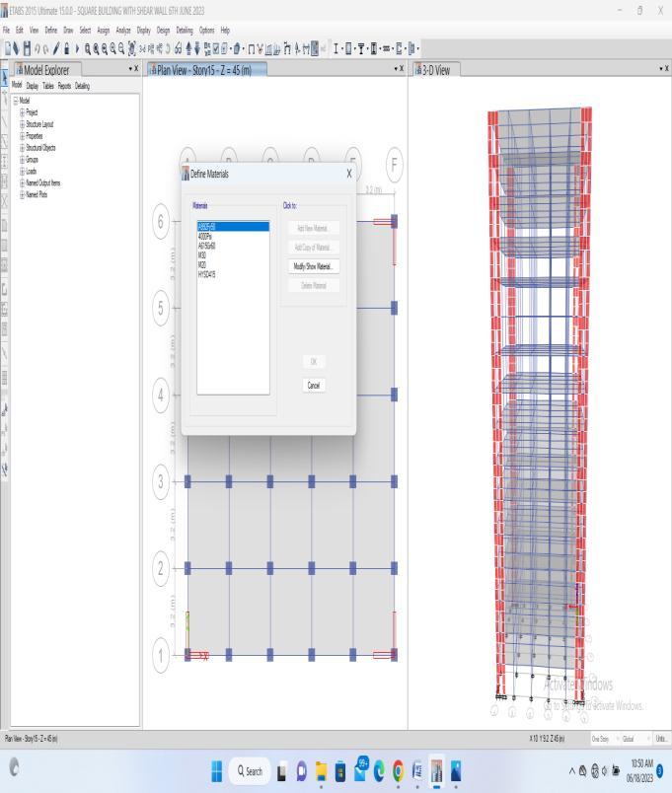The image size is (672, 793).
Task: Click the Units button in status bar
Action: click(662, 739)
